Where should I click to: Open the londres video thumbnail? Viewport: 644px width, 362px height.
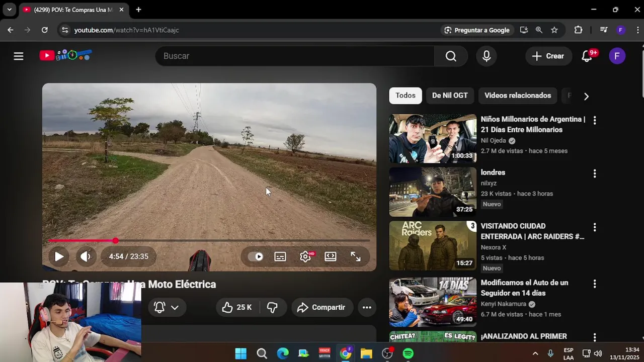433,192
